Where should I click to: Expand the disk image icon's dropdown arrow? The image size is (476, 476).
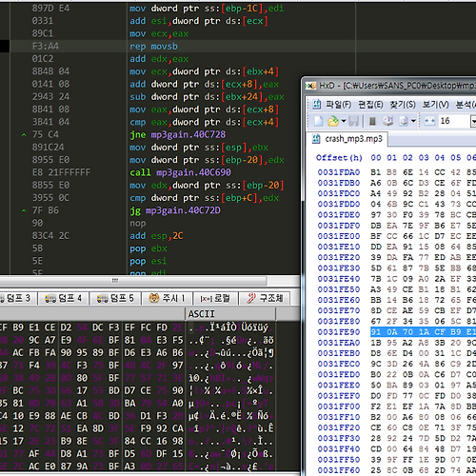[413, 121]
